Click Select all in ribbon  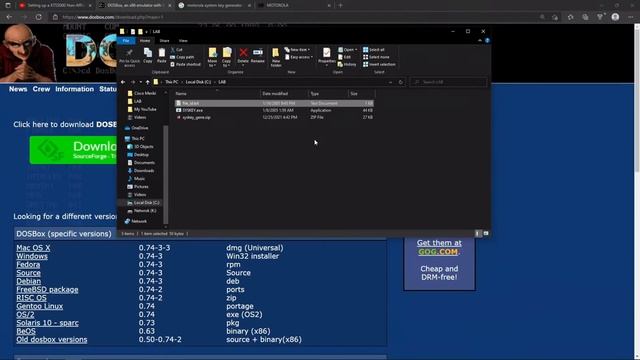click(374, 50)
